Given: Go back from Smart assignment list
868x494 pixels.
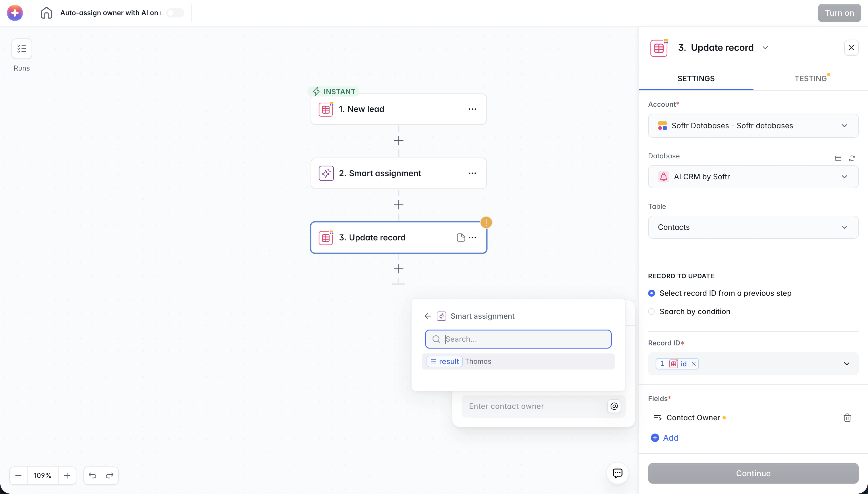Looking at the screenshot, I should tap(427, 316).
